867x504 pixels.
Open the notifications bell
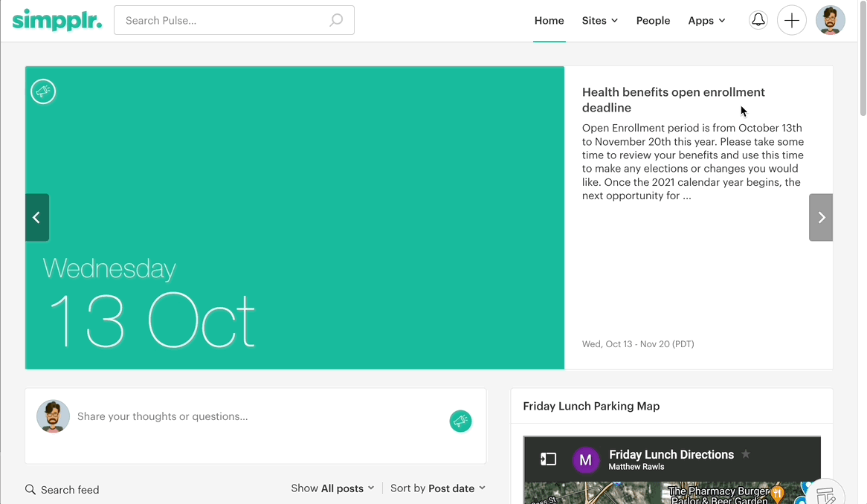coord(758,20)
